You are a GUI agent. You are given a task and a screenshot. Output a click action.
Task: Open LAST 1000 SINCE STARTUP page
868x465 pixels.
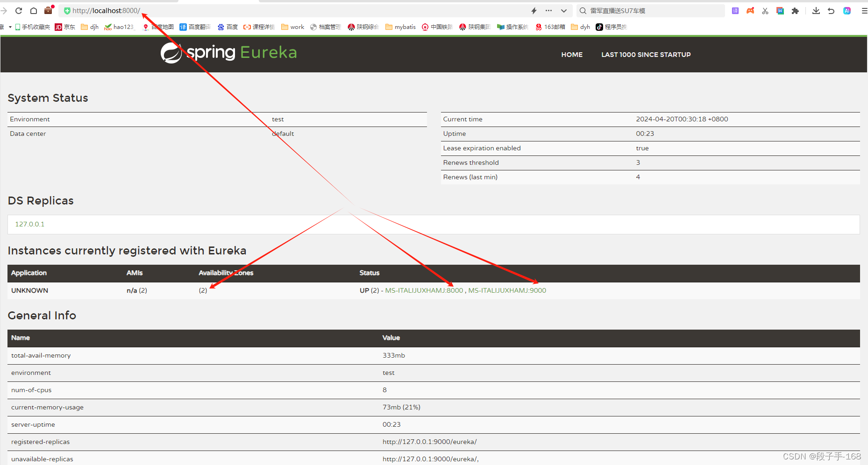(646, 55)
